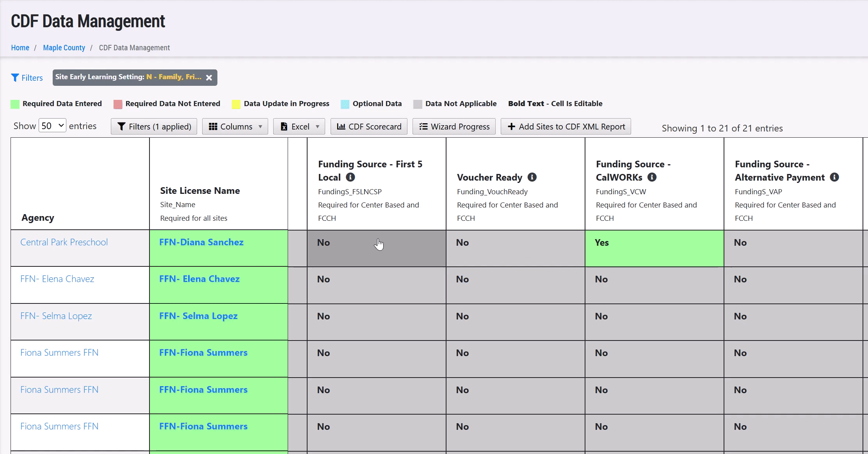868x454 pixels.
Task: Click the Required Data Entered green swatch
Action: pos(15,104)
